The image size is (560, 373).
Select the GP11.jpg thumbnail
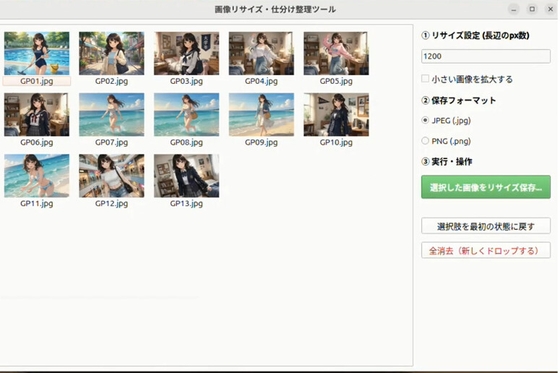tap(37, 175)
